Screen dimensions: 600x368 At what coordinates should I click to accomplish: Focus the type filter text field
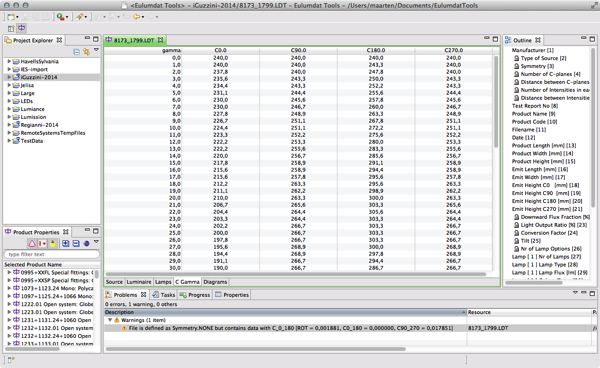52,254
